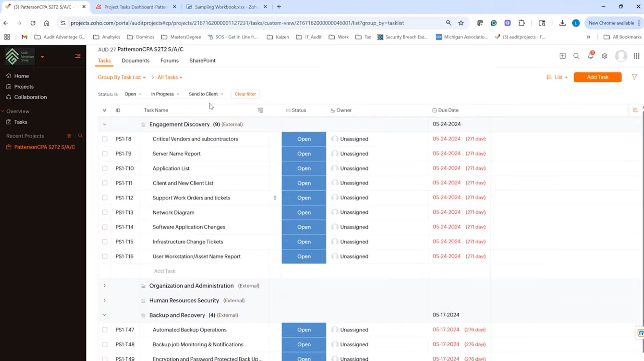
Task: Open Group By Task List dropdown
Action: pyautogui.click(x=122, y=77)
